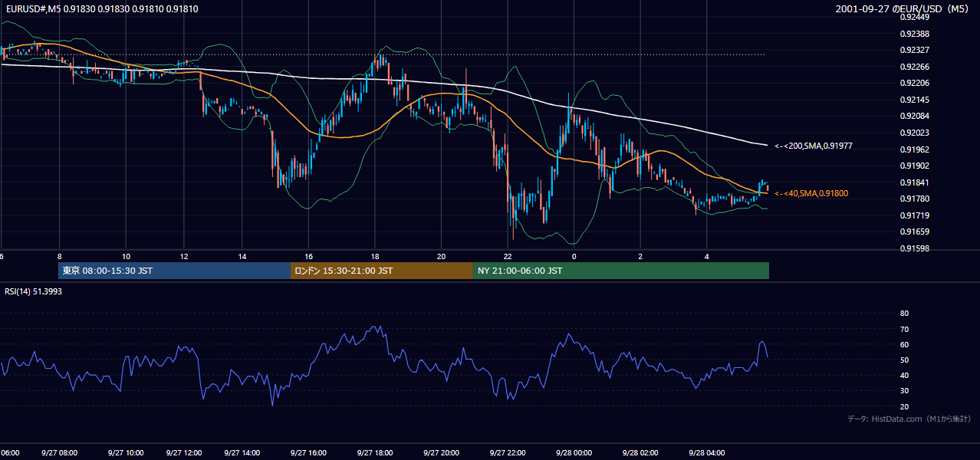This screenshot has width=980, height=460.
Task: Click the RSI 50 level label
Action: [904, 360]
